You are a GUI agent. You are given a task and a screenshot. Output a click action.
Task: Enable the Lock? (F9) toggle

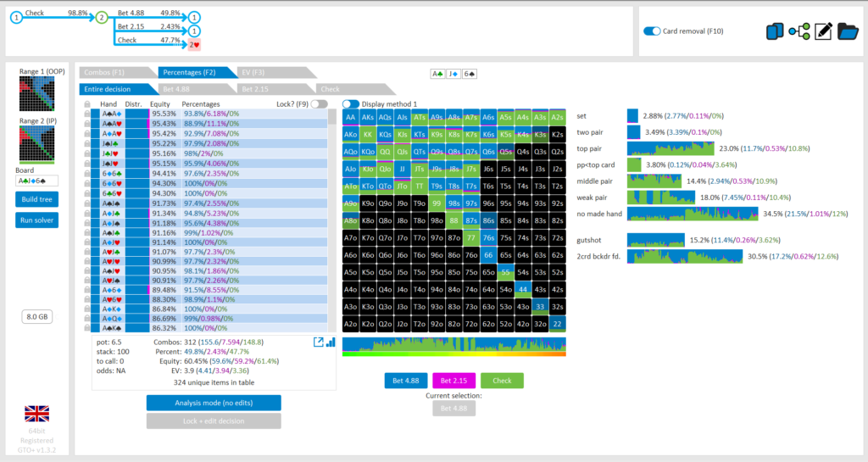(x=319, y=103)
